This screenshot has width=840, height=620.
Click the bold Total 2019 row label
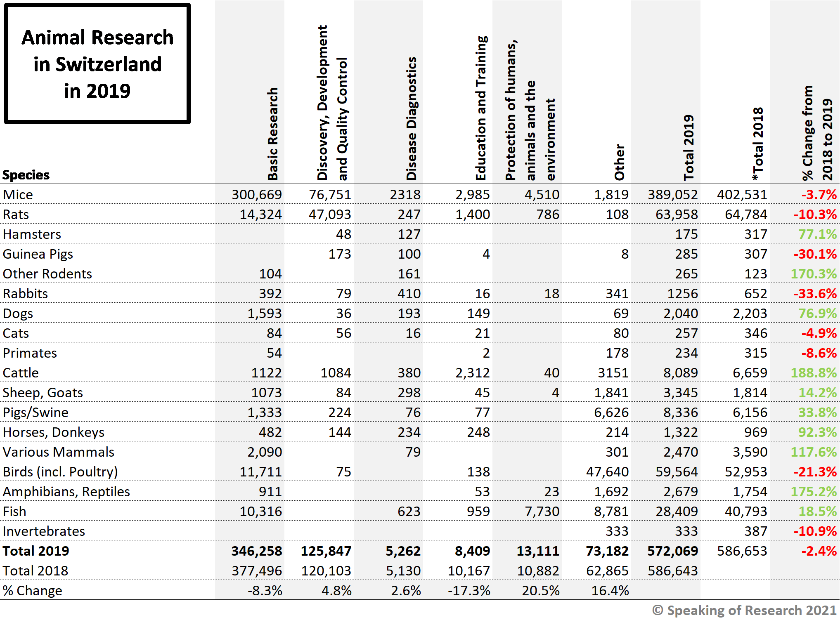pos(36,551)
